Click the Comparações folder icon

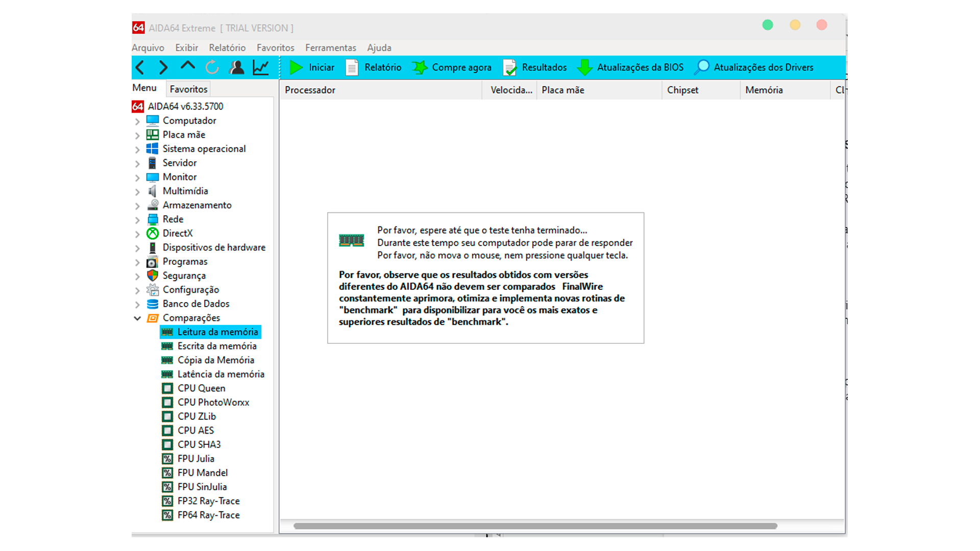point(153,318)
